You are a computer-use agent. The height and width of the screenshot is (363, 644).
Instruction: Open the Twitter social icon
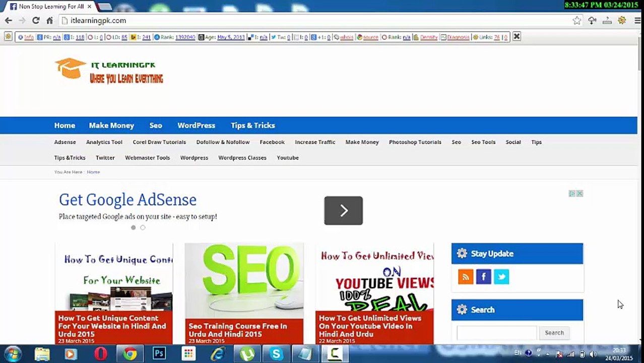click(x=501, y=277)
